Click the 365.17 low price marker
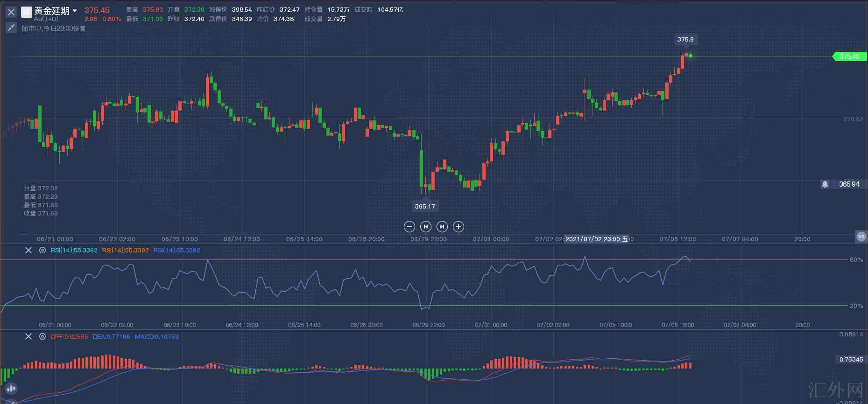 424,206
